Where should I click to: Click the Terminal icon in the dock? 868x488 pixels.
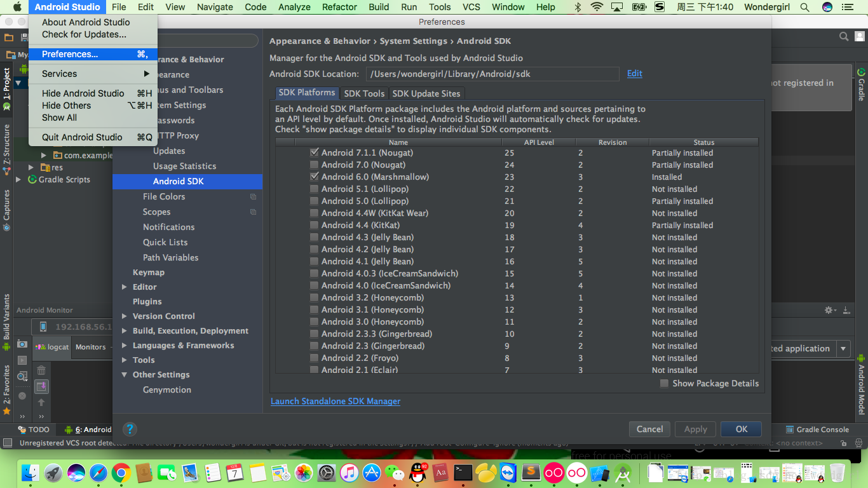point(463,473)
